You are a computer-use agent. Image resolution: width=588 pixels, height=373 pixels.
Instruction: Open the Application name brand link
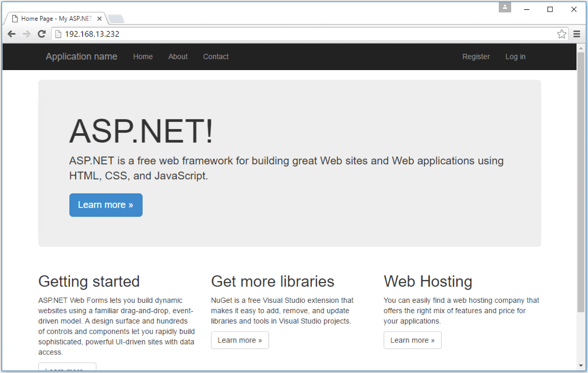click(81, 56)
